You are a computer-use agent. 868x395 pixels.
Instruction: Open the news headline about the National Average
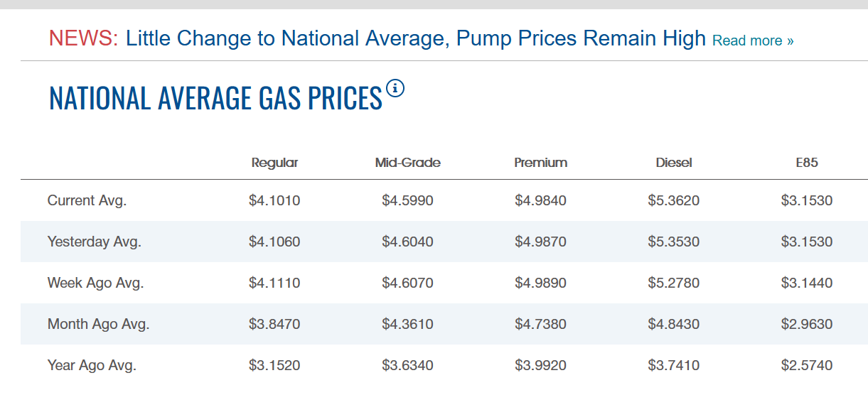click(416, 38)
